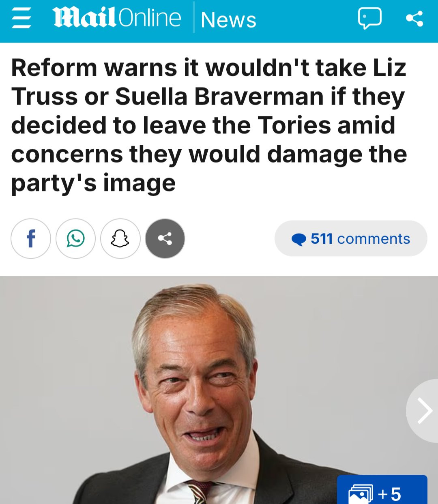Tap the word comments in comment pill
This screenshot has width=438, height=504.
coord(374,239)
